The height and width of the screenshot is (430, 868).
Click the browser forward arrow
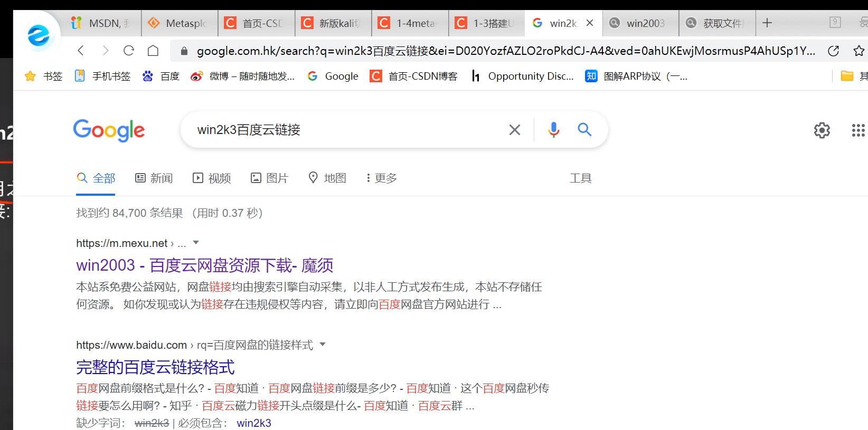105,51
